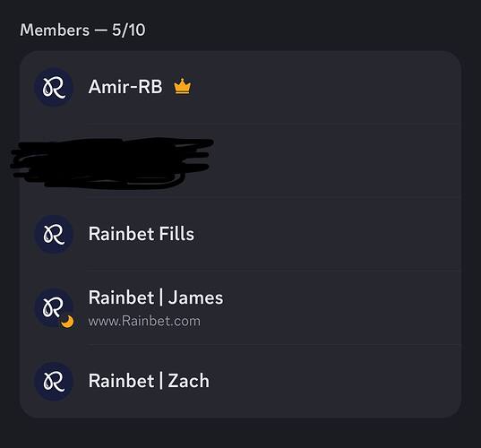Image resolution: width=481 pixels, height=448 pixels.
Task: Click the word Members in header
Action: click(55, 30)
